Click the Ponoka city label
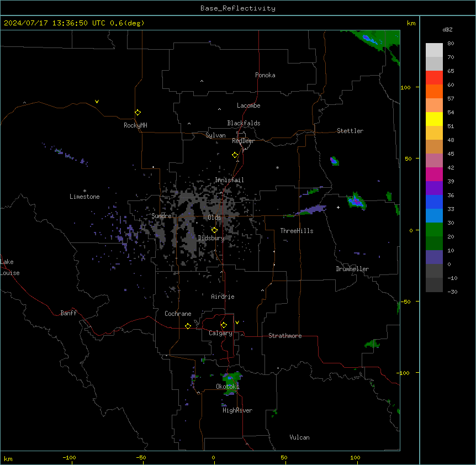 tap(265, 75)
